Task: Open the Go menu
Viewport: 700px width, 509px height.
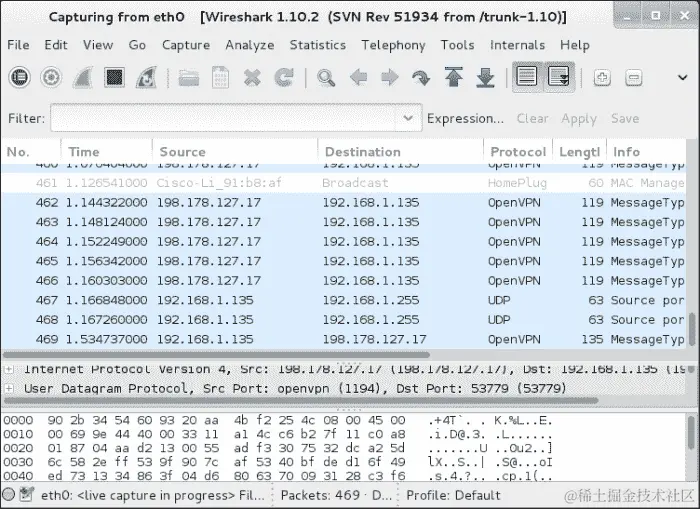Action: 137,45
